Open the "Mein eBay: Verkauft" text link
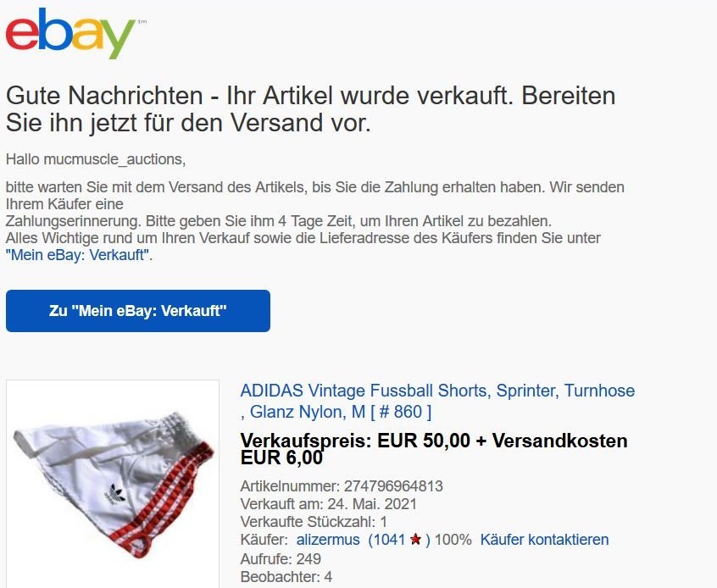The width and height of the screenshot is (717, 588). (77, 255)
